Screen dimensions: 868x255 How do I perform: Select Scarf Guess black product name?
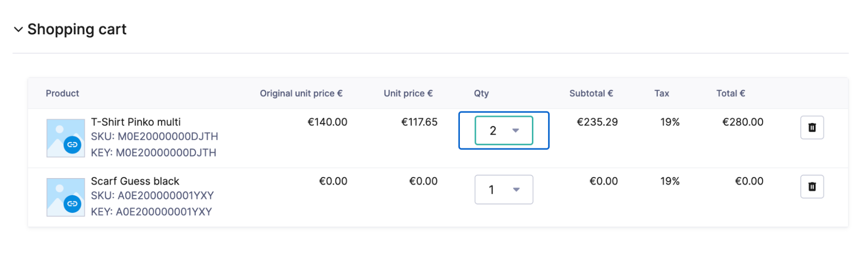pos(135,181)
